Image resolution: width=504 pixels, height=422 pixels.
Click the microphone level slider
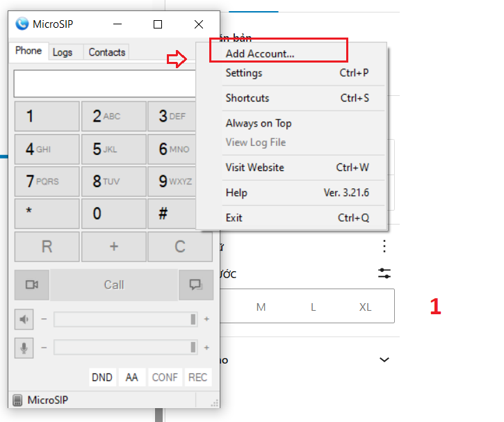tap(126, 348)
